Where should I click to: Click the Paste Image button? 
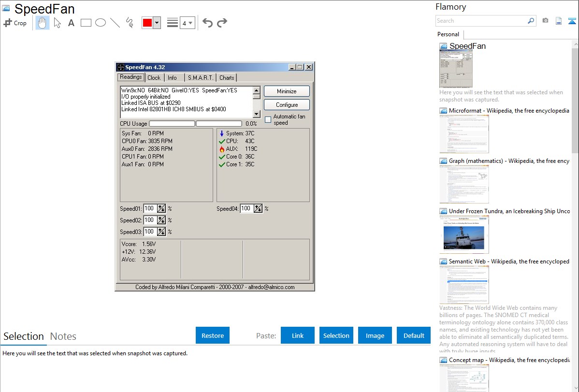[375, 335]
